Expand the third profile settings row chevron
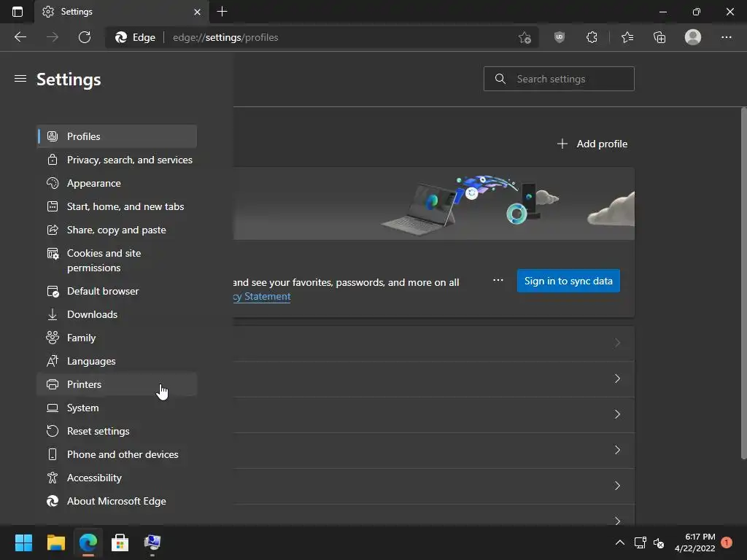The image size is (747, 560). [617, 414]
